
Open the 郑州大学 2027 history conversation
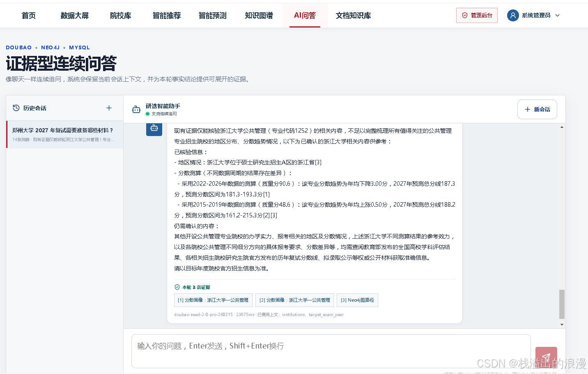point(65,134)
